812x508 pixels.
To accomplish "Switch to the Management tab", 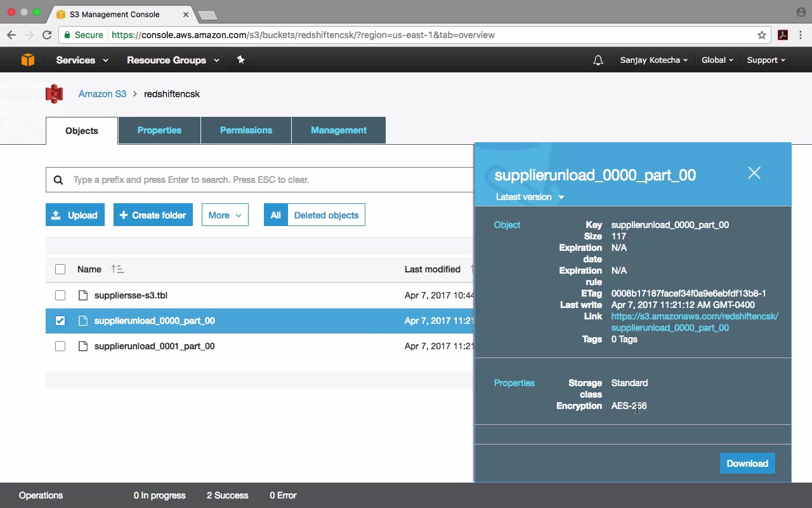I will tap(339, 130).
